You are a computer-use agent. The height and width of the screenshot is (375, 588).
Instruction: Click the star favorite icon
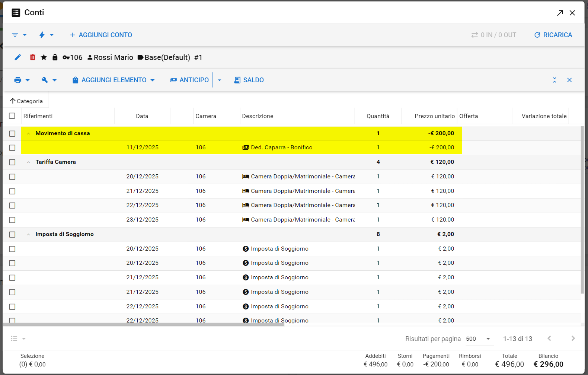pos(44,57)
